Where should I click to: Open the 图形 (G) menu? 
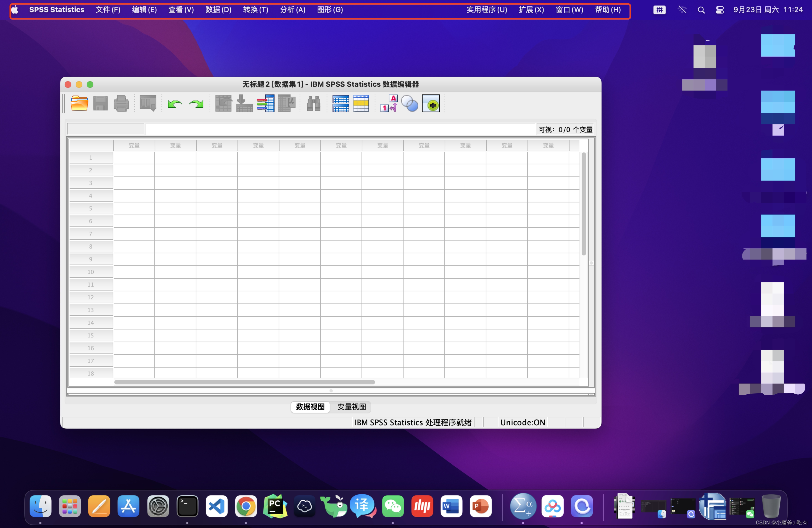tap(330, 10)
